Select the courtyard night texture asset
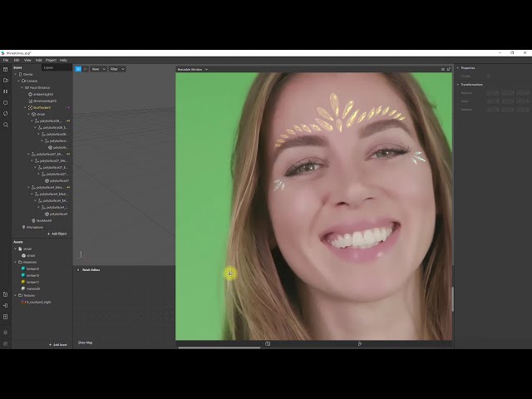Viewport: 532px width, 399px height. [37, 302]
